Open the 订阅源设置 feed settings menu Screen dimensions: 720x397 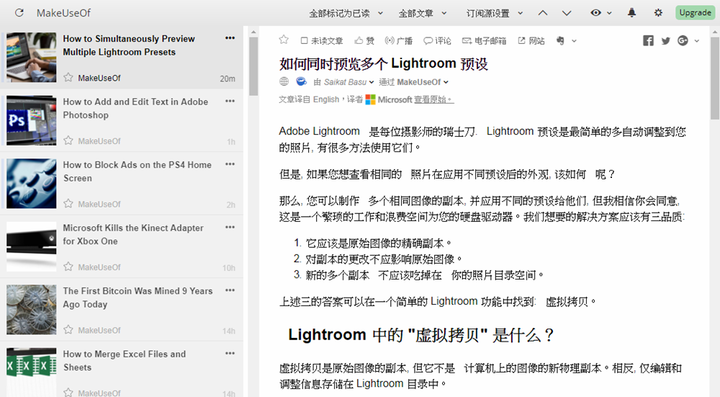point(495,13)
